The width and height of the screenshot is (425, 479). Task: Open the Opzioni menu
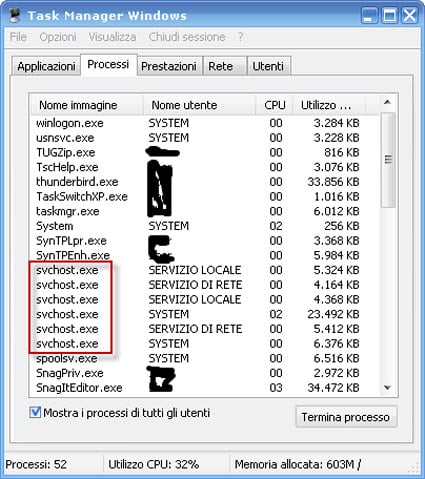point(58,37)
